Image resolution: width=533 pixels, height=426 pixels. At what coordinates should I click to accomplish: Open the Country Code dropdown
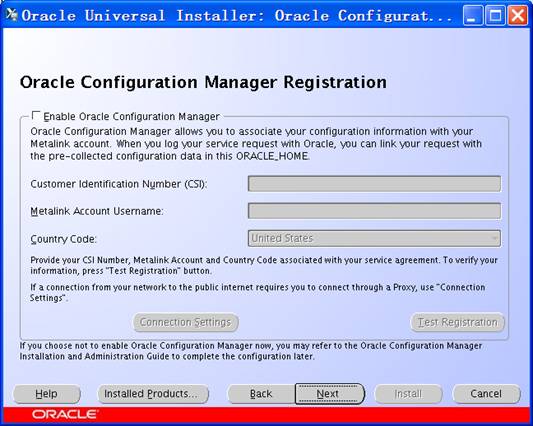click(374, 238)
